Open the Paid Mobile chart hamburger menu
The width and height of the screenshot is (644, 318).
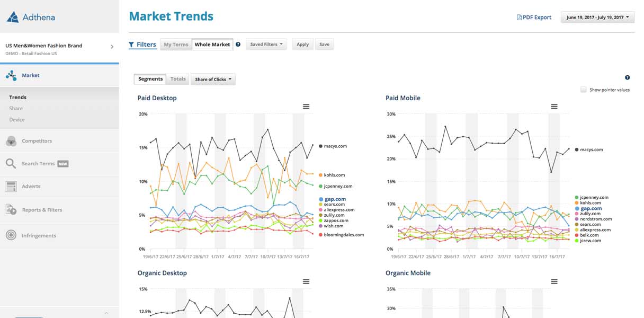[554, 107]
